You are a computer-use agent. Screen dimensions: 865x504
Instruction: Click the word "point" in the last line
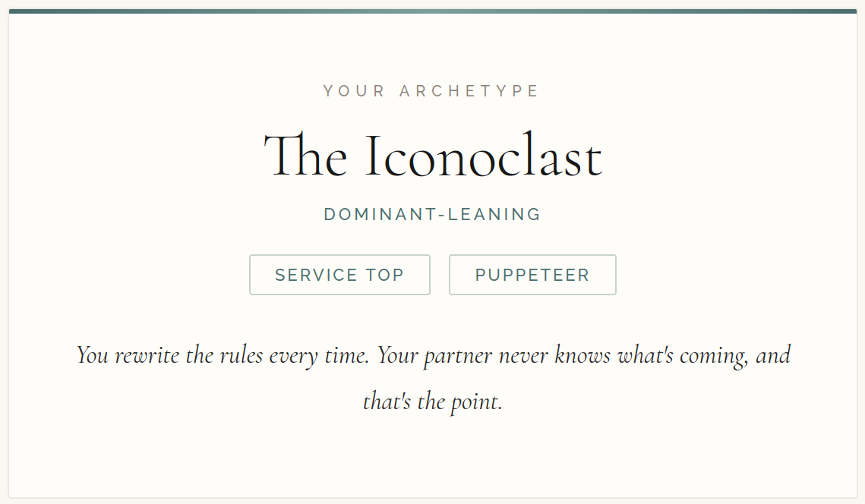pyautogui.click(x=476, y=401)
